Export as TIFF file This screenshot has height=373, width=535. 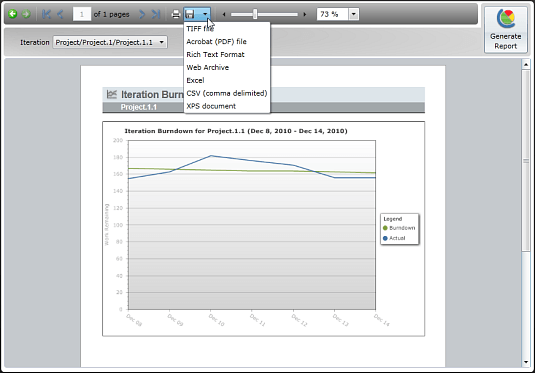[x=227, y=29]
